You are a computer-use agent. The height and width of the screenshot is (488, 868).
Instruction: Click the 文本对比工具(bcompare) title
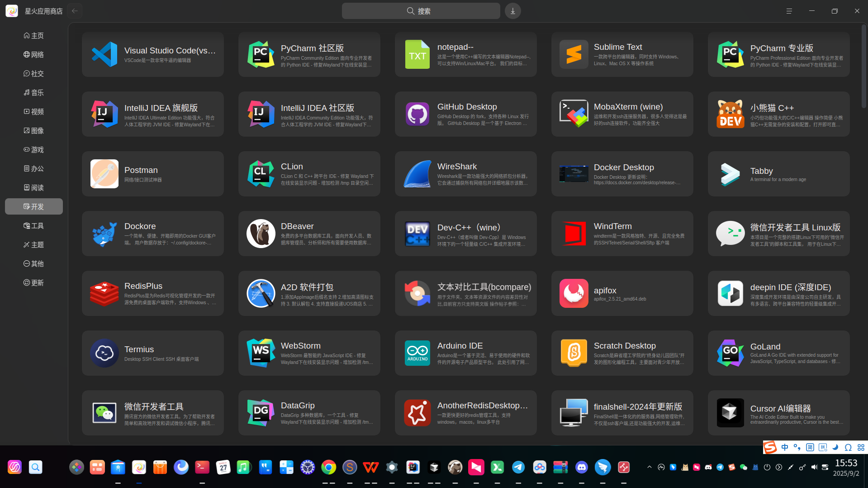(x=484, y=287)
